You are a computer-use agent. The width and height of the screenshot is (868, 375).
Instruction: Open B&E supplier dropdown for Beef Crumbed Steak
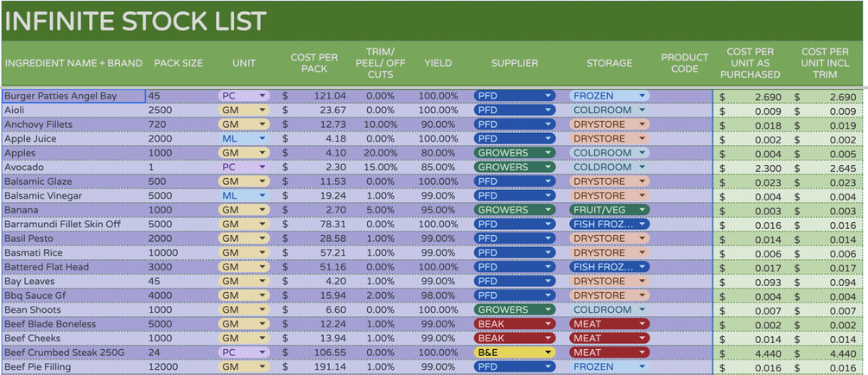[548, 353]
